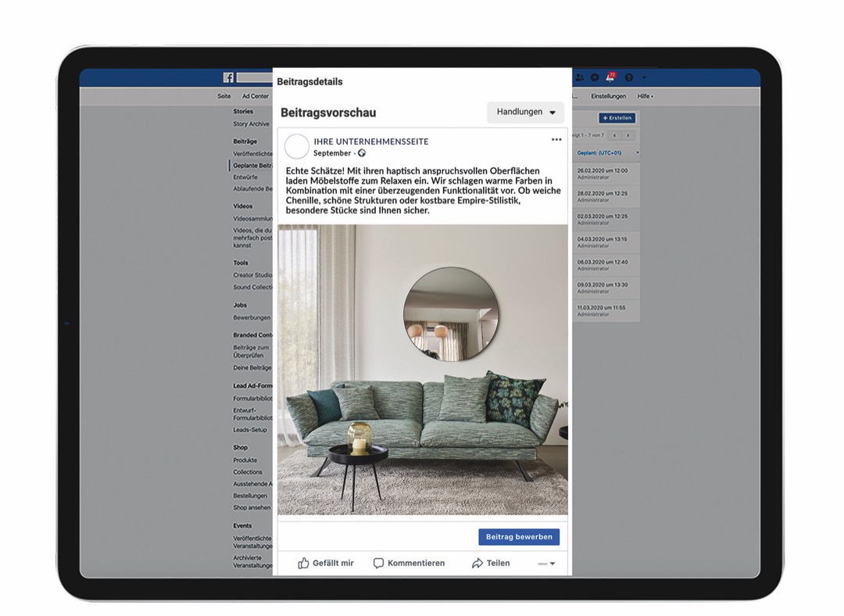Open the Handlungen dropdown
844x616 pixels.
[x=525, y=113]
